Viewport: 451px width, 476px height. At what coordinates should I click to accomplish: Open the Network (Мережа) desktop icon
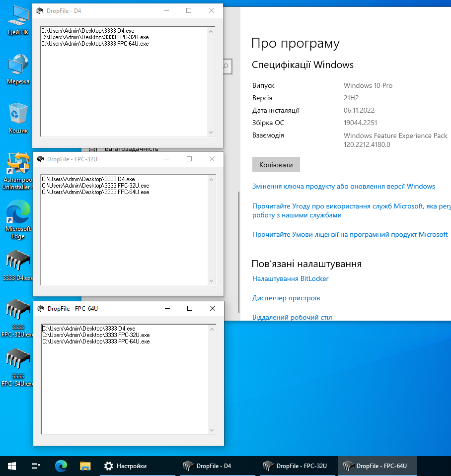point(18,66)
